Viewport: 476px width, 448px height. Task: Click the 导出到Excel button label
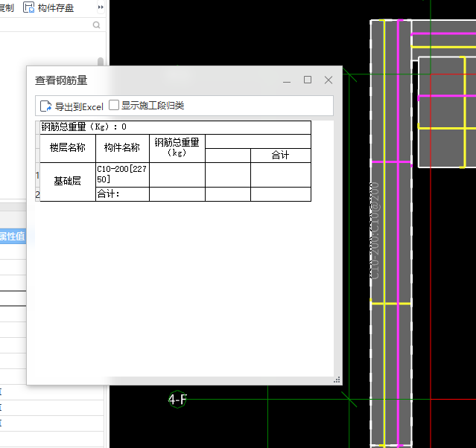[x=79, y=106]
